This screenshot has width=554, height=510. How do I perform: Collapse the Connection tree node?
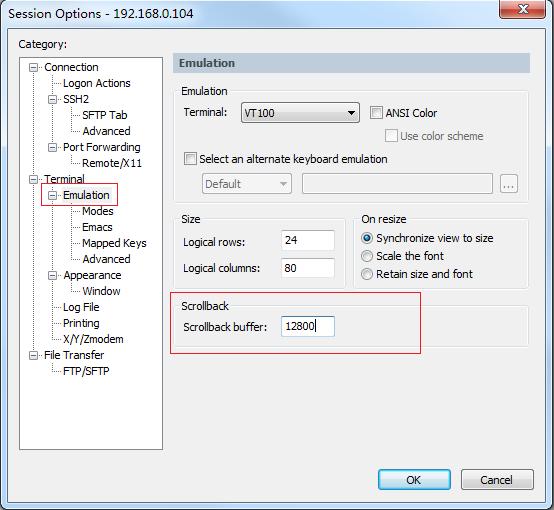33,68
